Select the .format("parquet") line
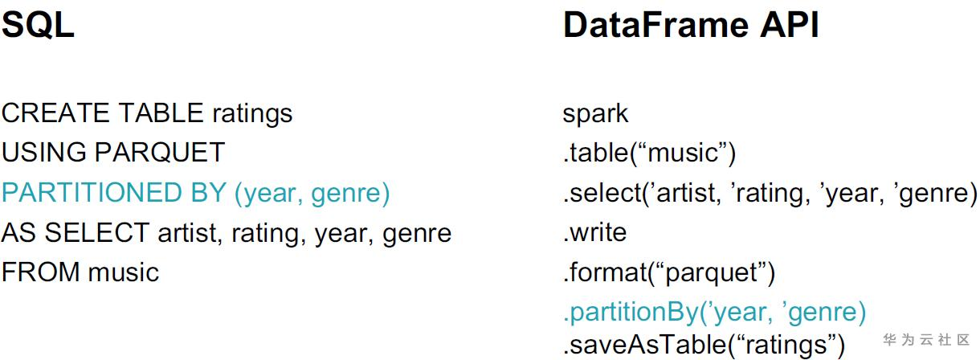The height and width of the screenshot is (360, 980). coord(669,272)
